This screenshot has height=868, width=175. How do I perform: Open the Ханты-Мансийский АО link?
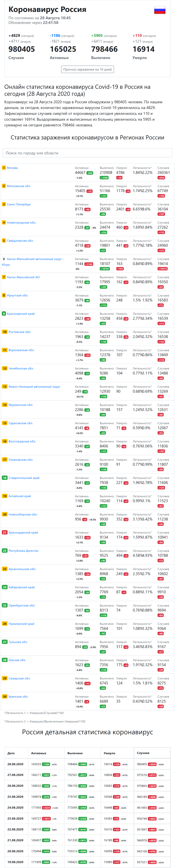click(x=23, y=277)
